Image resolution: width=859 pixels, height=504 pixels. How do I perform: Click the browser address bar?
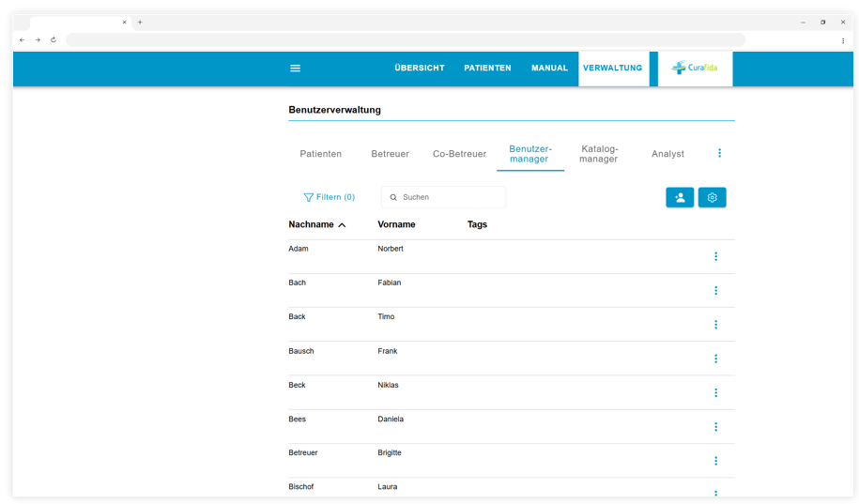406,40
